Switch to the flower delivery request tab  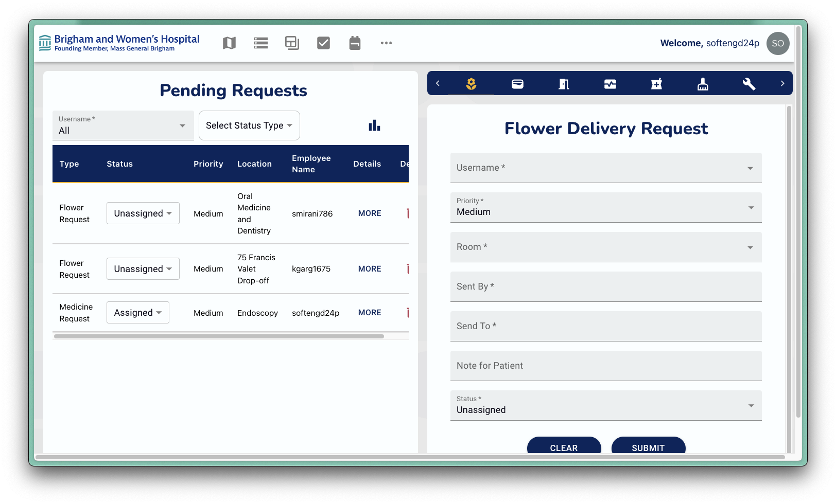pos(471,84)
